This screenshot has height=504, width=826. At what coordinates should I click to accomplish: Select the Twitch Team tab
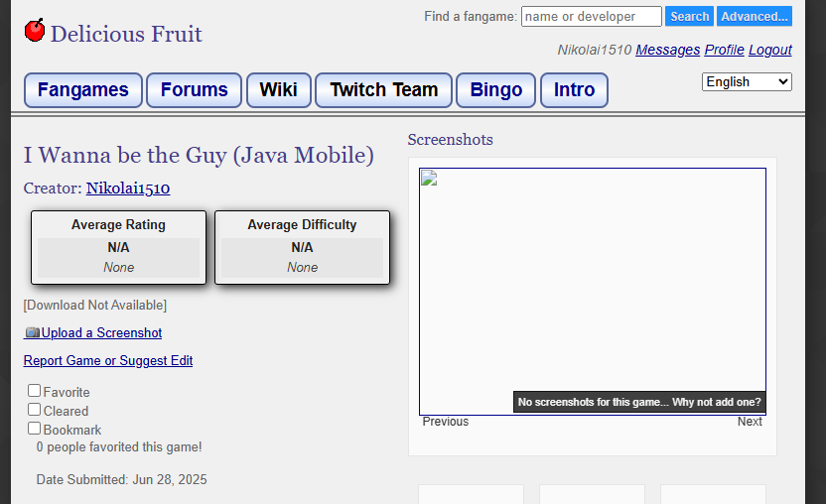coord(383,90)
